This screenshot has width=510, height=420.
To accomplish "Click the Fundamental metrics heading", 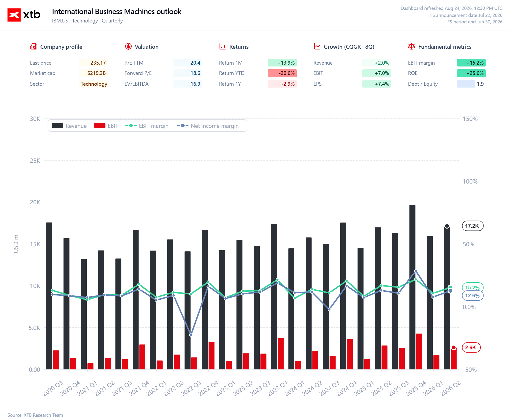I will [445, 47].
